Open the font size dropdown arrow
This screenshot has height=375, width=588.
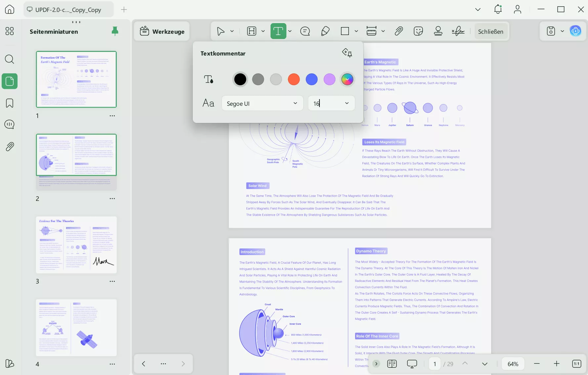click(x=347, y=103)
